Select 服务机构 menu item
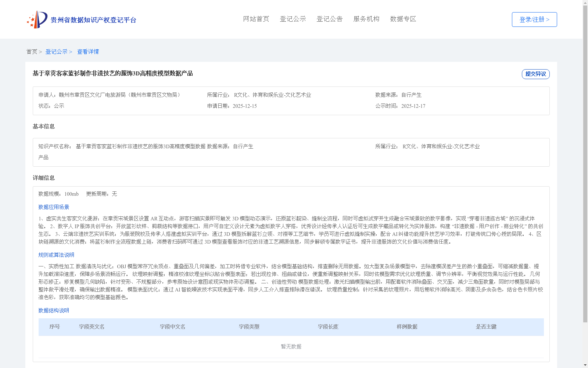The width and height of the screenshot is (588, 368). tap(366, 19)
